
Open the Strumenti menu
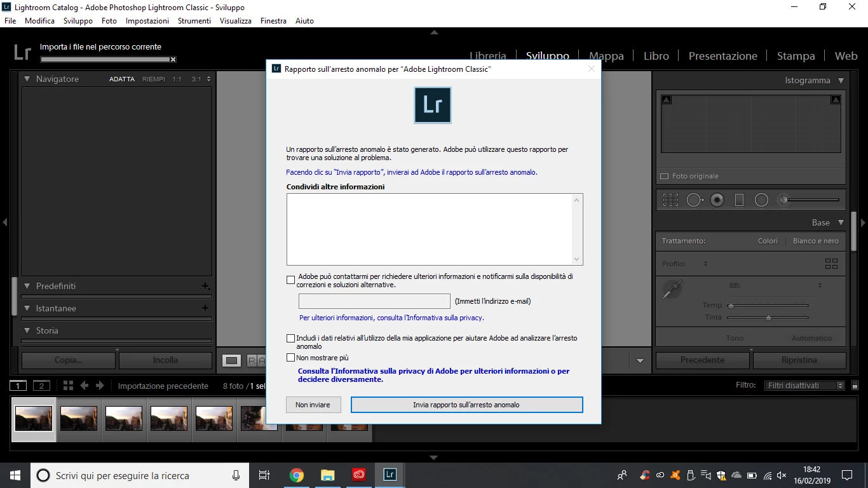pyautogui.click(x=194, y=21)
